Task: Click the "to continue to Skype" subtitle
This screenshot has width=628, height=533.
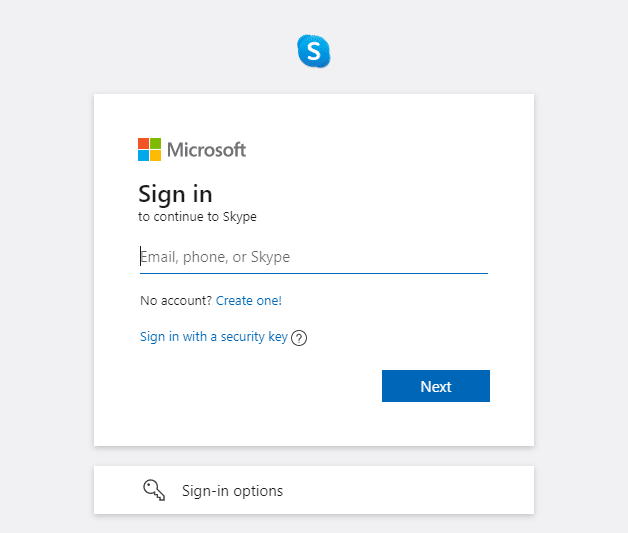Action: click(x=197, y=216)
